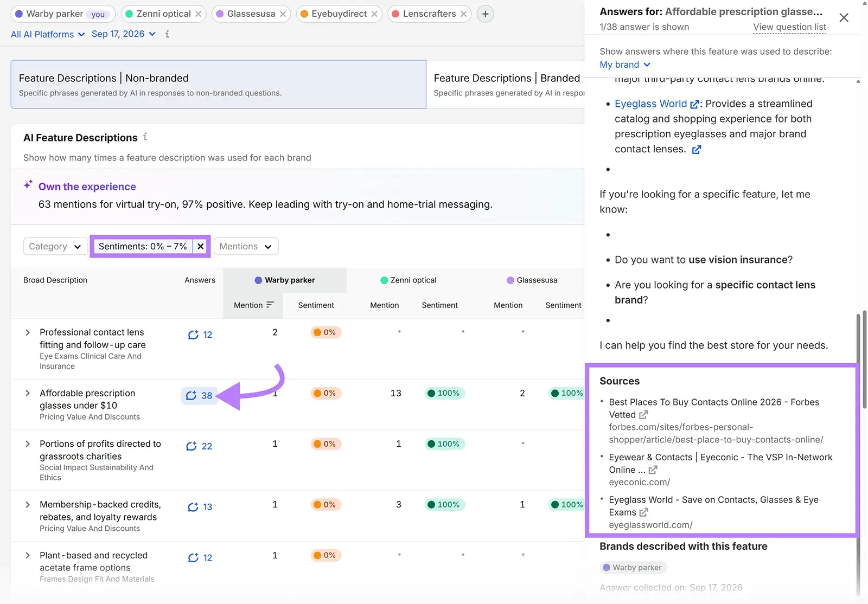Viewport: 868px width, 604px height.
Task: Click Zenni optical 100% sentiment for grassroots charities
Action: tap(444, 444)
